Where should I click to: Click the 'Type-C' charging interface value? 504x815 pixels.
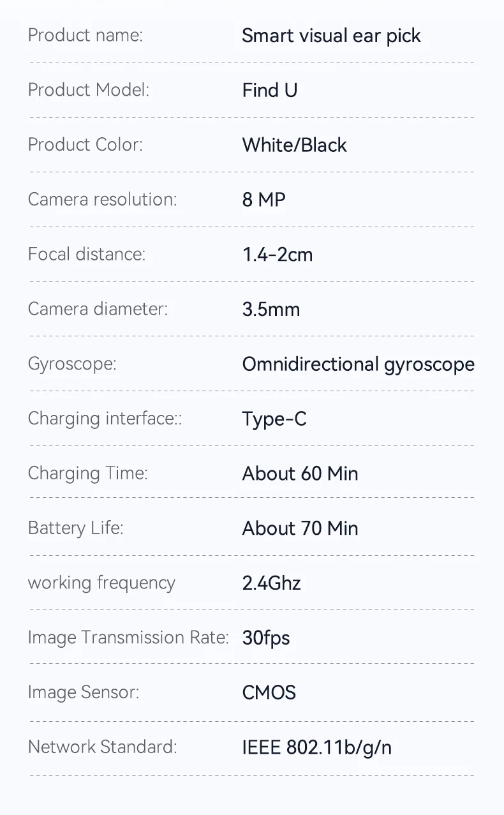point(274,419)
